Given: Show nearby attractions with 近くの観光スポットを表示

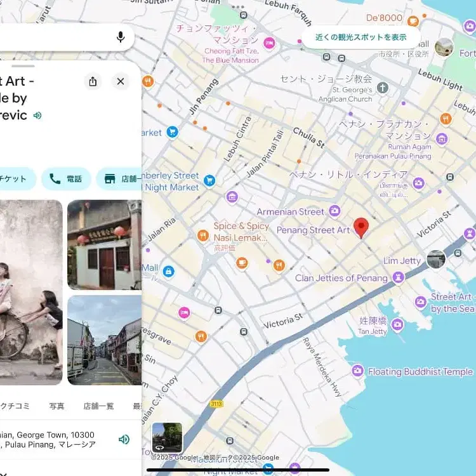Looking at the screenshot, I should point(360,37).
